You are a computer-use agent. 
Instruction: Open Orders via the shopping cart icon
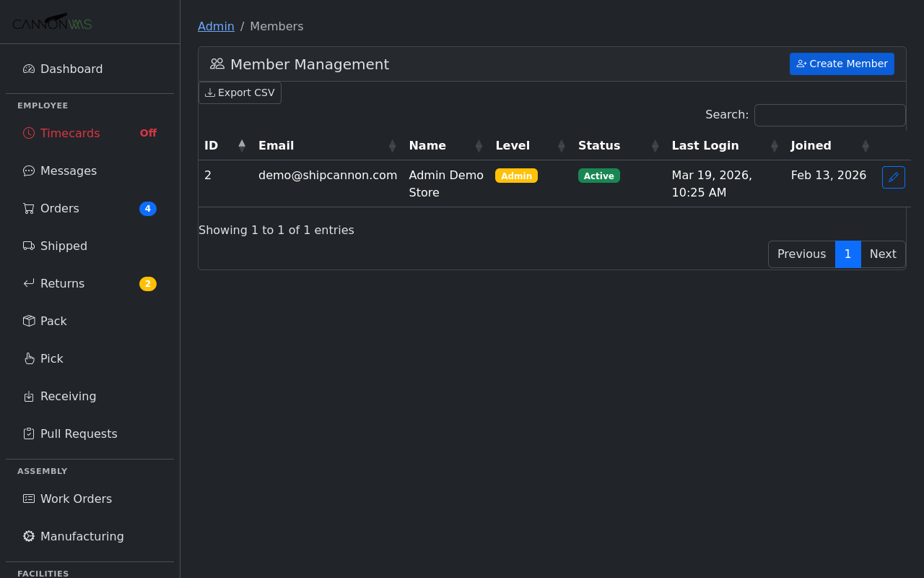pos(28,208)
